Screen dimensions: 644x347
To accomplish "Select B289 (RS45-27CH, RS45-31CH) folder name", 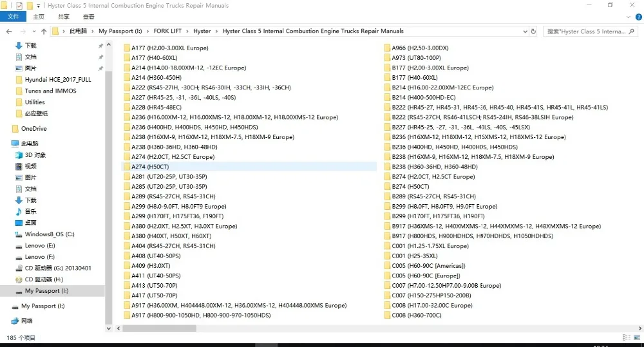I will coord(433,197).
